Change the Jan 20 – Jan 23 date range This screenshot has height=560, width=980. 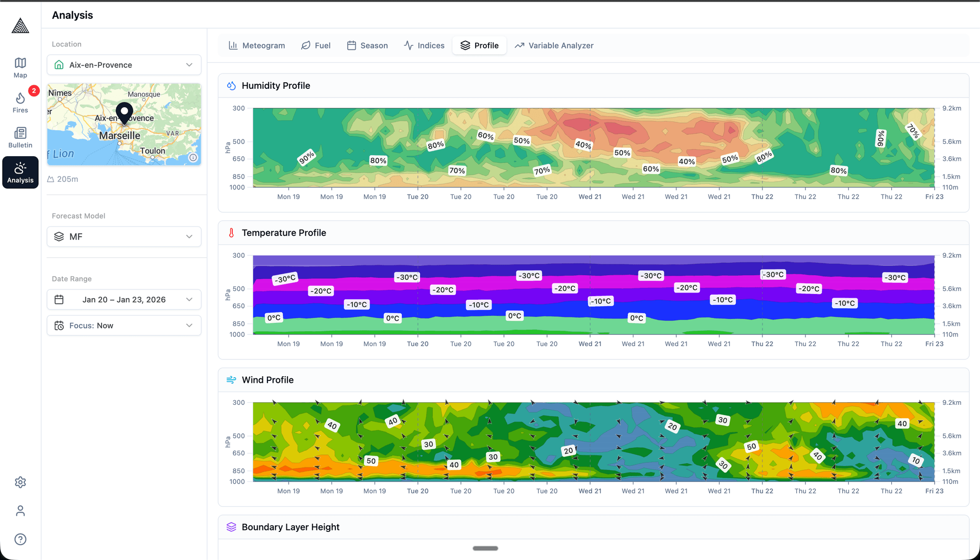point(124,300)
